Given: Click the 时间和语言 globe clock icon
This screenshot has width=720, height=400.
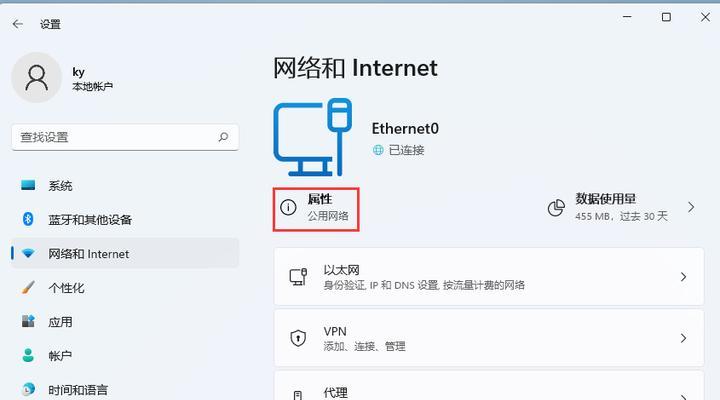Looking at the screenshot, I should (28, 389).
